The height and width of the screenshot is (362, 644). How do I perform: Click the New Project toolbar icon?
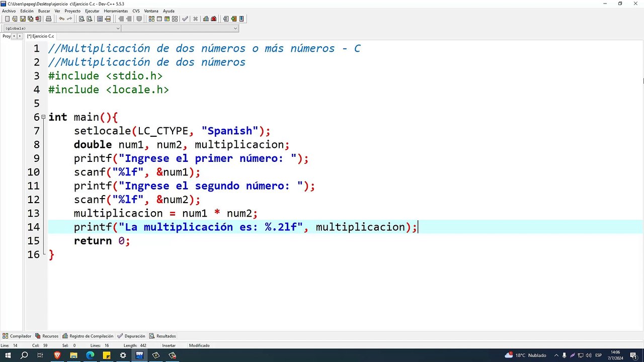pos(225,19)
